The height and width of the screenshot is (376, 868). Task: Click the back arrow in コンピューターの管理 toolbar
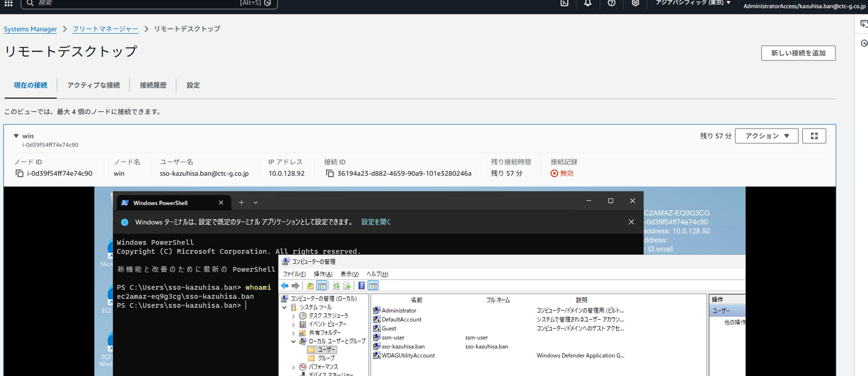click(285, 286)
